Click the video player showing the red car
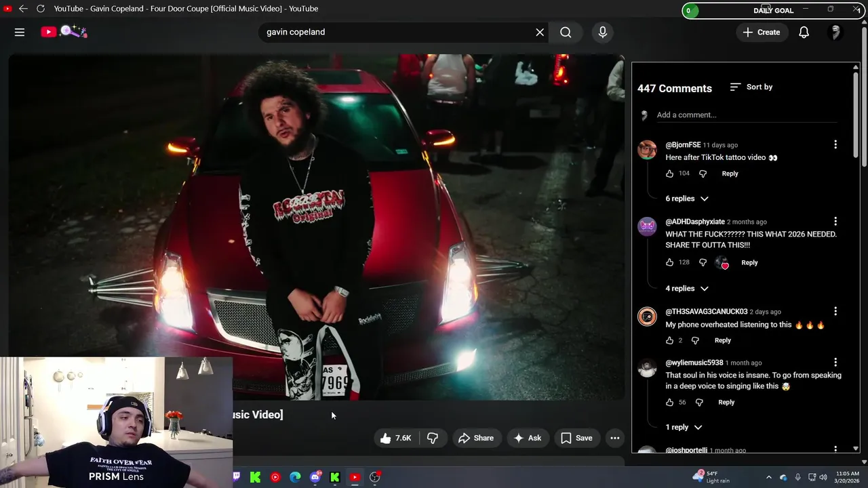The height and width of the screenshot is (488, 868). (316, 227)
